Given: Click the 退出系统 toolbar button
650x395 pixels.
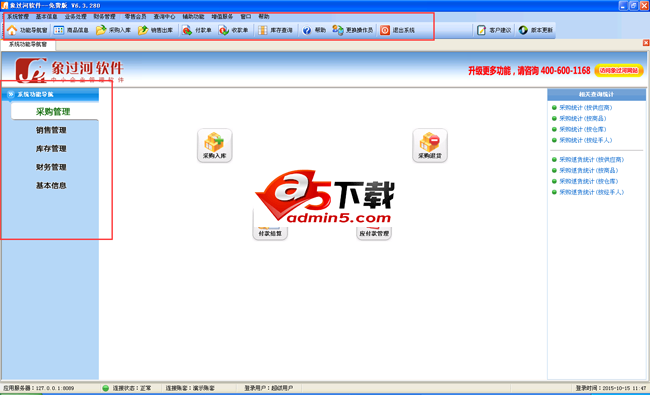Looking at the screenshot, I should point(398,30).
